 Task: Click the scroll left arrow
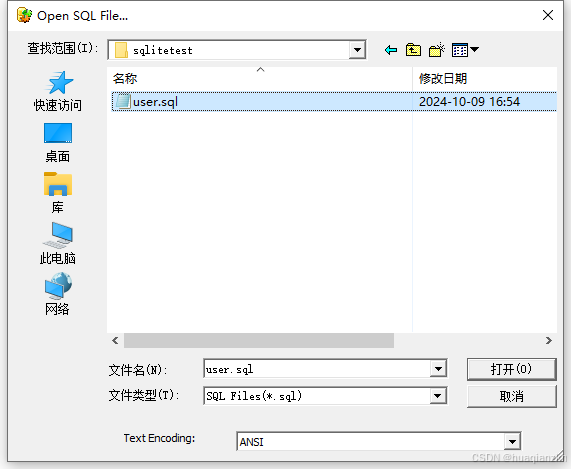point(115,340)
